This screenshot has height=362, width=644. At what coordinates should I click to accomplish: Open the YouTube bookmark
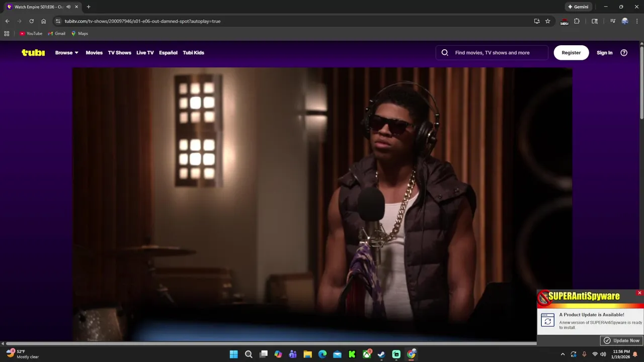(x=31, y=34)
